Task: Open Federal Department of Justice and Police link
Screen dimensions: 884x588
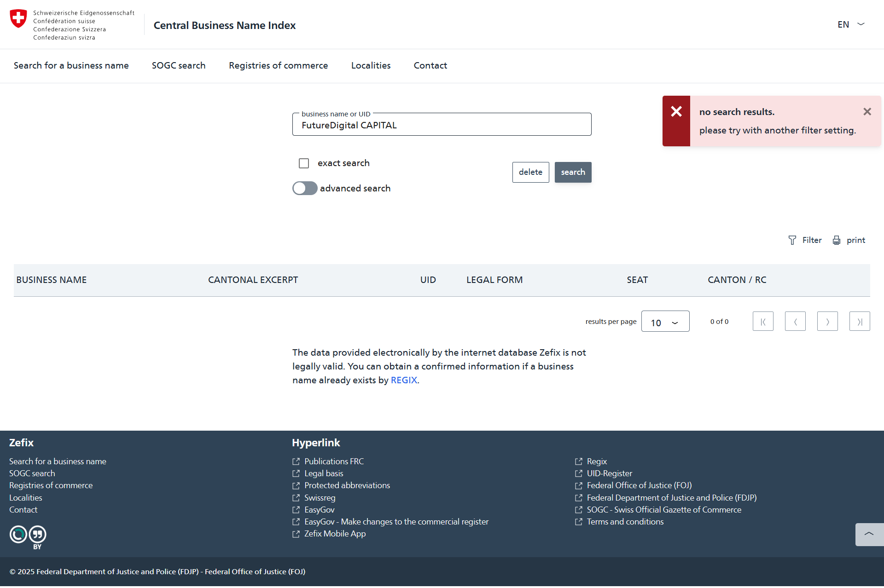Action: click(672, 498)
